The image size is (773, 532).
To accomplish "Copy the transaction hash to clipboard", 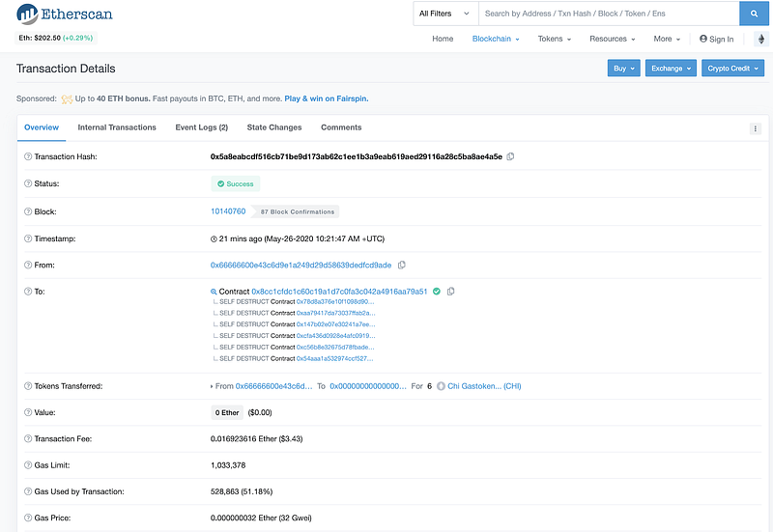I will 510,156.
